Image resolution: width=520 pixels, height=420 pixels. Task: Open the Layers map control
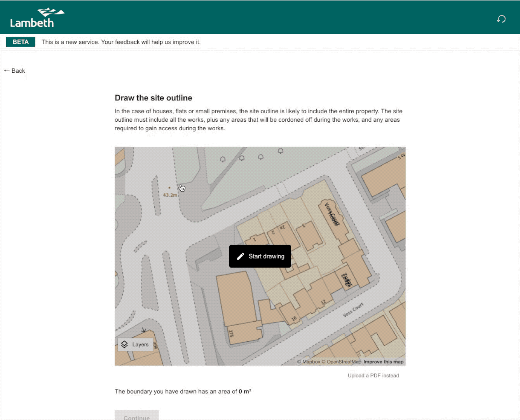point(136,345)
